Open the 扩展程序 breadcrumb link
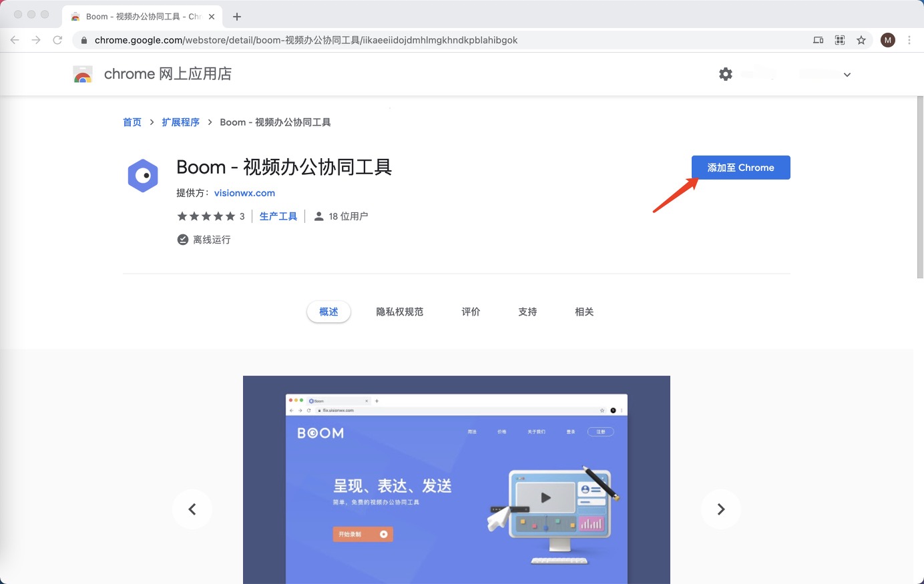924x584 pixels. coord(180,122)
